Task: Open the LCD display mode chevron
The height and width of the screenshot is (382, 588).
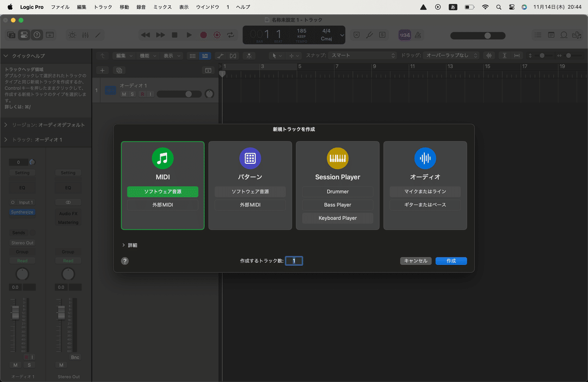Action: 342,35
